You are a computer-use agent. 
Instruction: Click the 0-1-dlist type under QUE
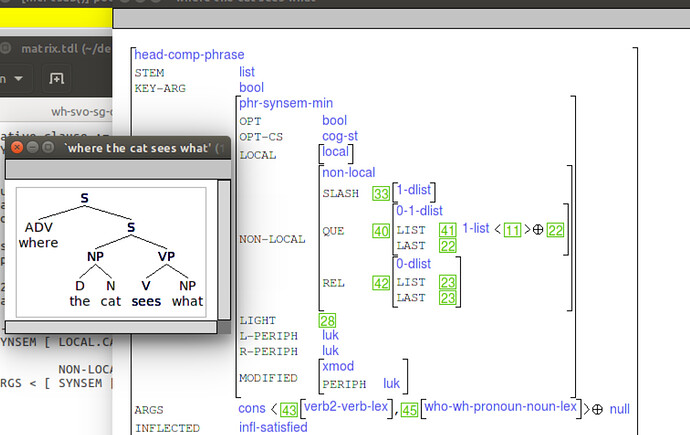pyautogui.click(x=419, y=211)
